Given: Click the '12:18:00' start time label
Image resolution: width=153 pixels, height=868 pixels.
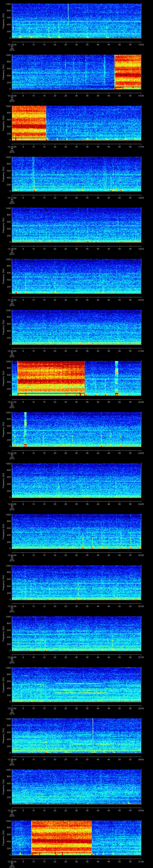Looking at the screenshot, I should click(x=12, y=249).
